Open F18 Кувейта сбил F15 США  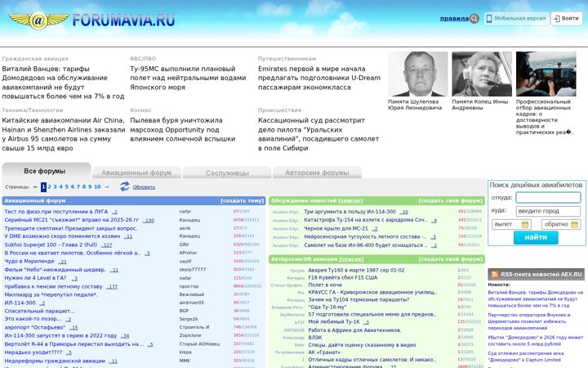(x=343, y=277)
